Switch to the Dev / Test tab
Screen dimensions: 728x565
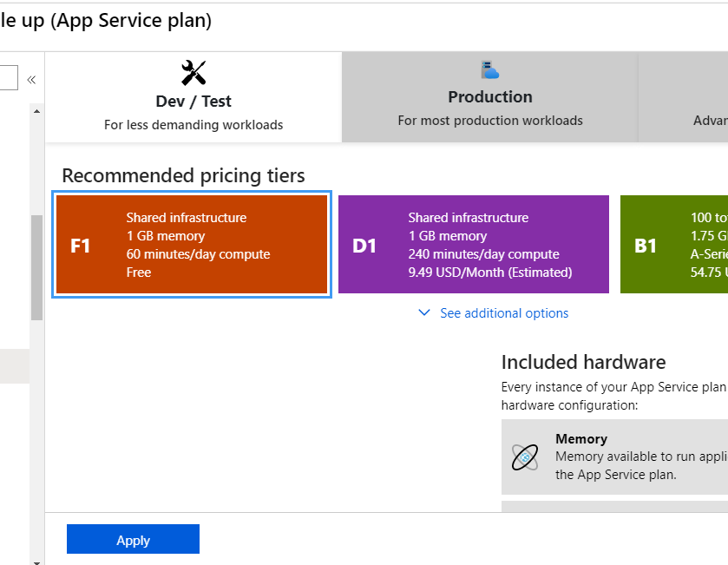coord(193,102)
